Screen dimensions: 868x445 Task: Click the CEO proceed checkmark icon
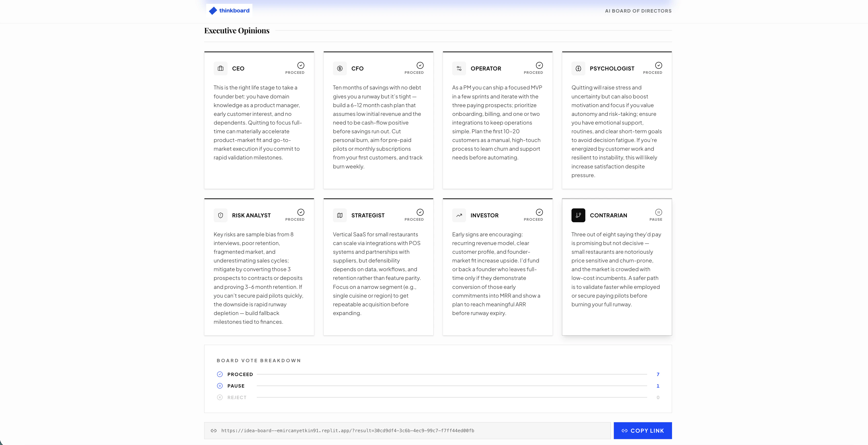[x=301, y=65]
